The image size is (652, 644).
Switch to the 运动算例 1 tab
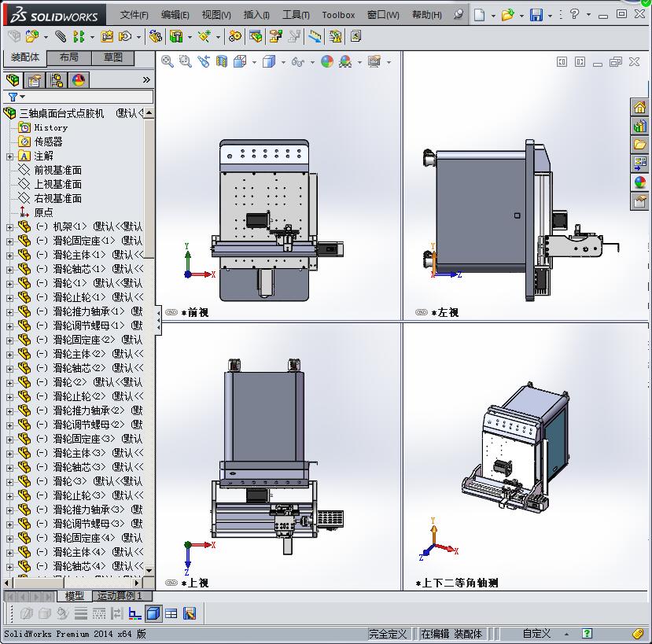pos(120,596)
